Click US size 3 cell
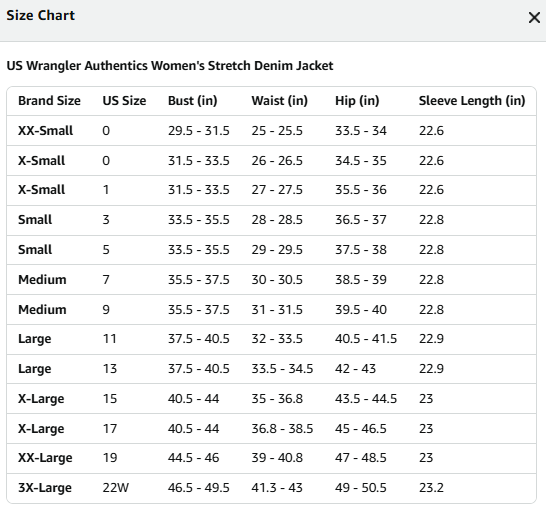Image resolution: width=546 pixels, height=515 pixels. (x=106, y=220)
